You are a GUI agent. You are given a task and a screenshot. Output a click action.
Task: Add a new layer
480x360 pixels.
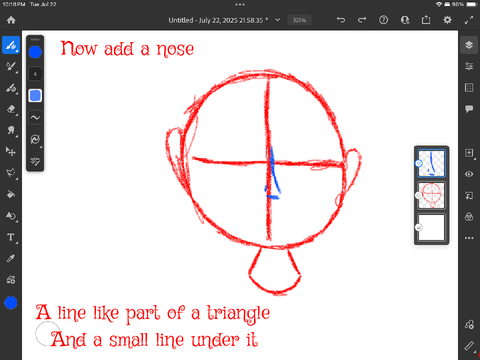[469, 153]
